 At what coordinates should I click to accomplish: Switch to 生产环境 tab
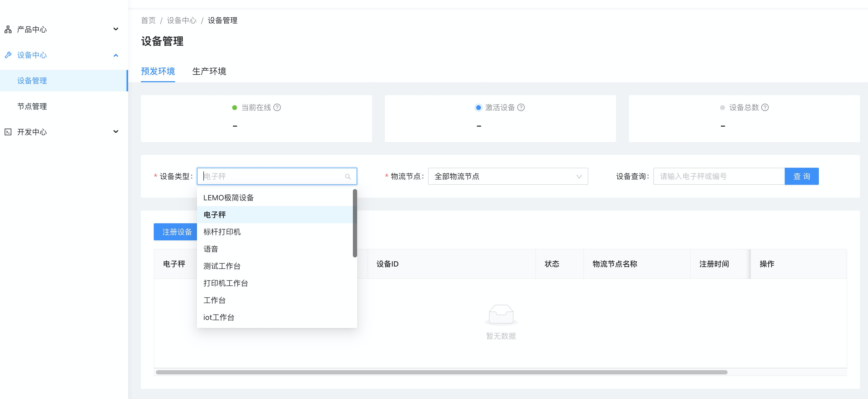coord(209,71)
